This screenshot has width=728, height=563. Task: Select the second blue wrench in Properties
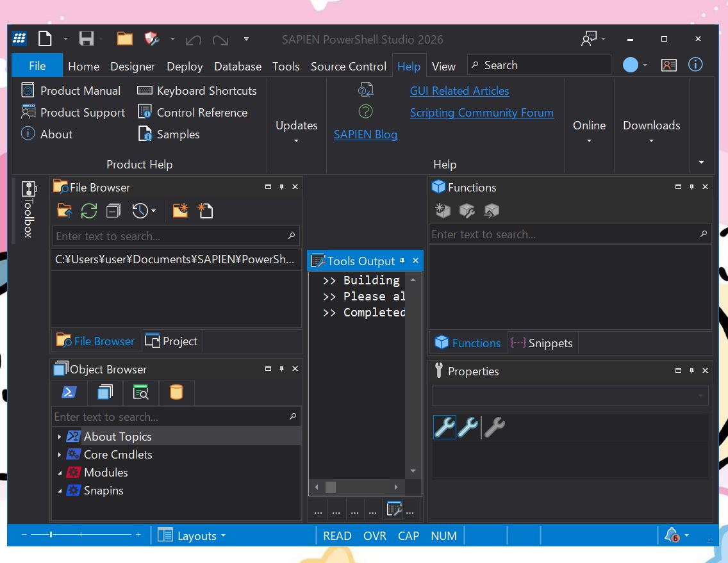pos(468,427)
